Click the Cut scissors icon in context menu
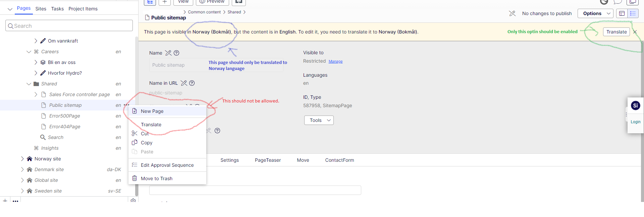 [135, 134]
